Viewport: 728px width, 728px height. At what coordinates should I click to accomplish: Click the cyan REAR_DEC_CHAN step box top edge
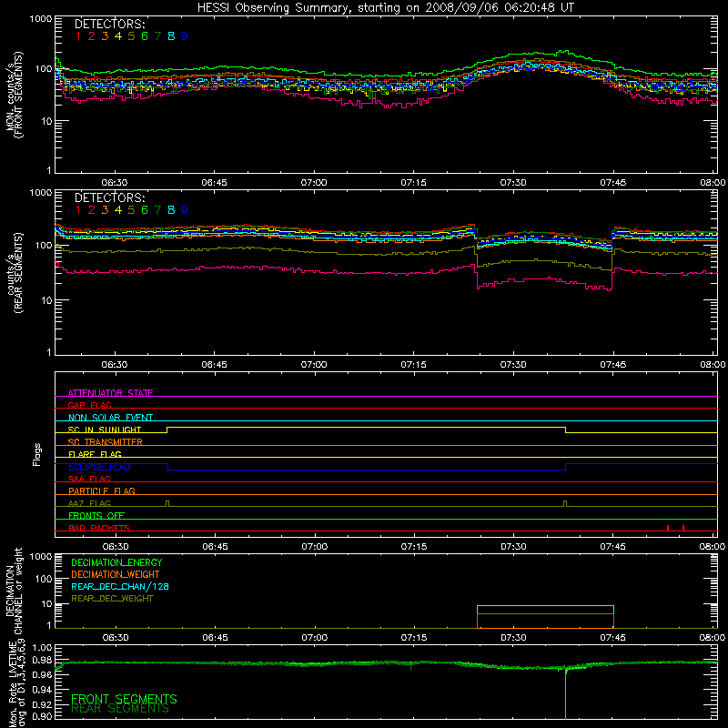[x=545, y=606]
